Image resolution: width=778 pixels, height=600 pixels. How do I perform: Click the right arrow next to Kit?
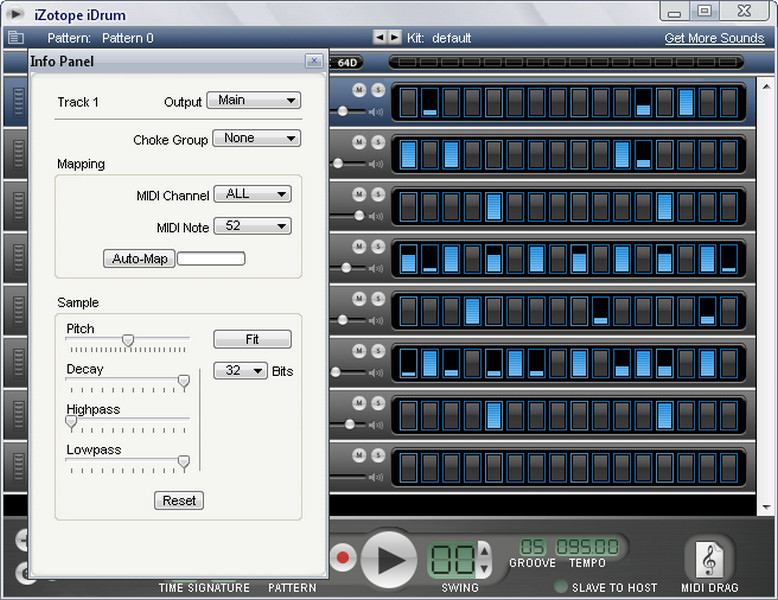(x=395, y=37)
